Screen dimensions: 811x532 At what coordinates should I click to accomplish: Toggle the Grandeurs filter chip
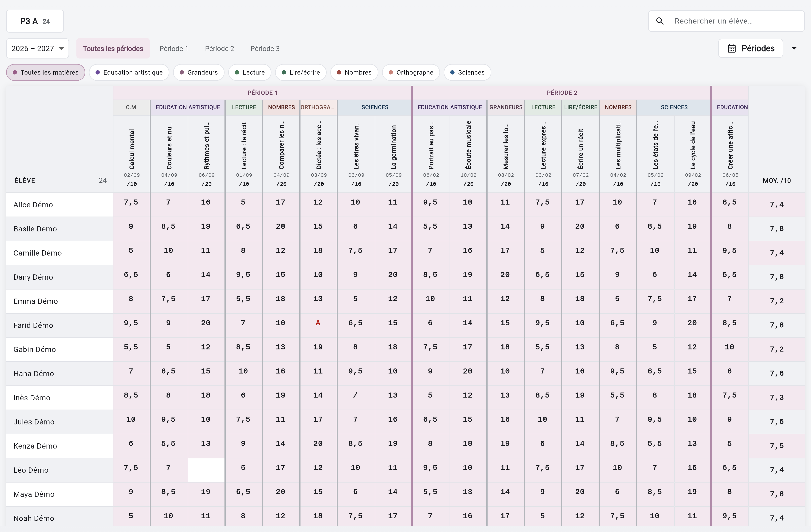point(199,73)
